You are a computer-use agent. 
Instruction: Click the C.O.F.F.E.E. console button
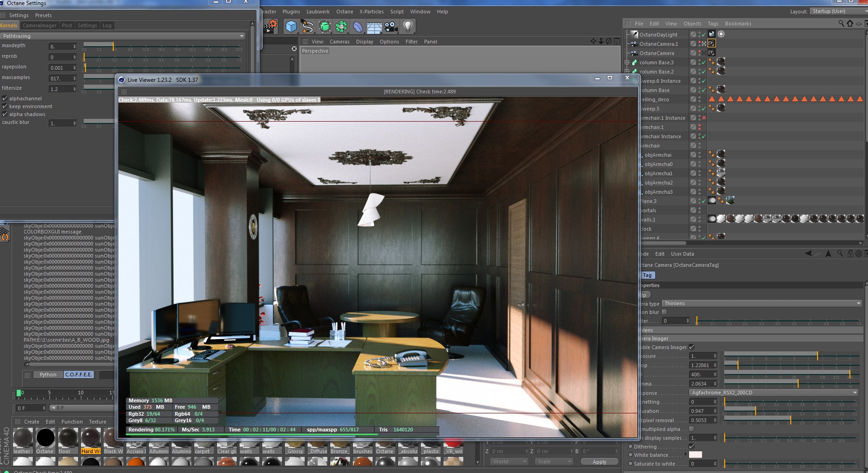79,375
